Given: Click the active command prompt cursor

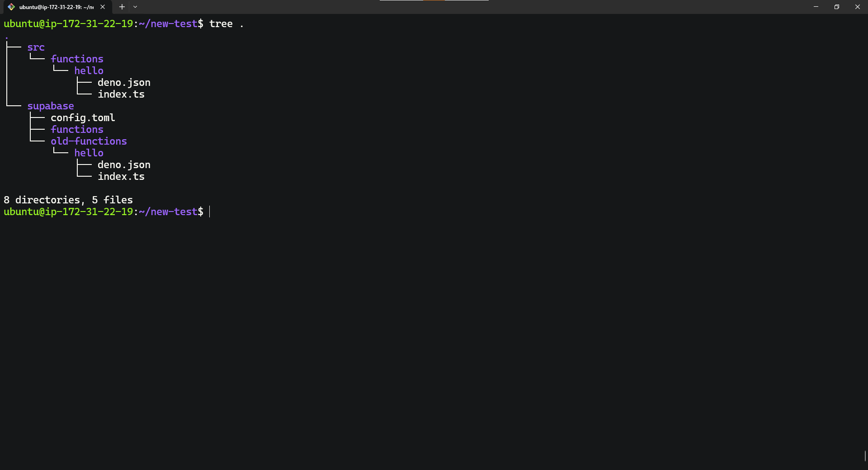Looking at the screenshot, I should [210, 211].
